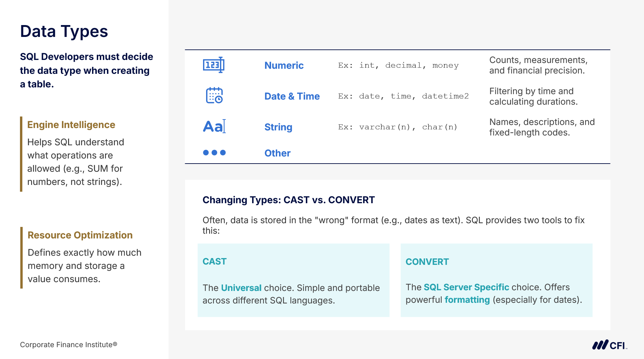The image size is (644, 359).
Task: Click the Numeric 123 icon
Action: [214, 65]
